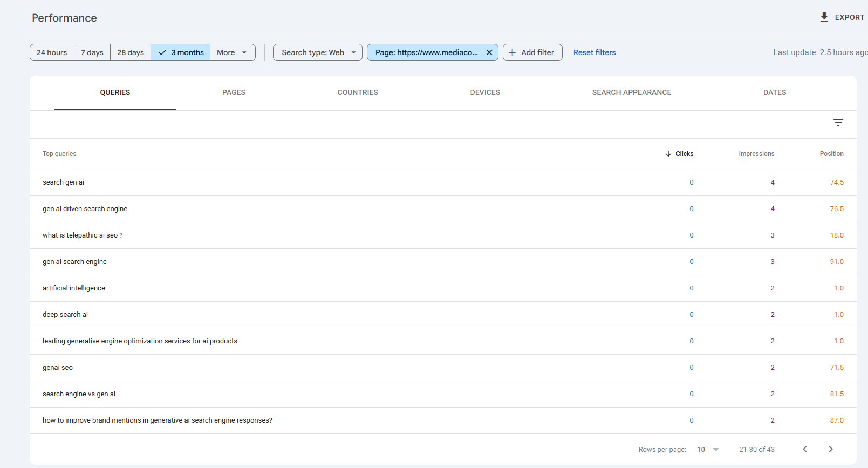Select the 7 days date range
The width and height of the screenshot is (868, 468).
(x=92, y=52)
